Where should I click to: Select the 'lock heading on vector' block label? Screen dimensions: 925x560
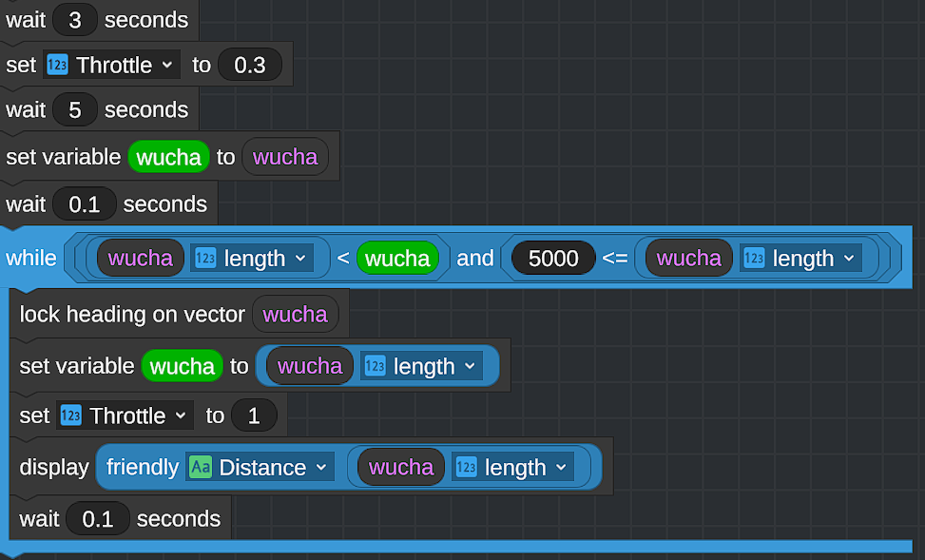(132, 315)
